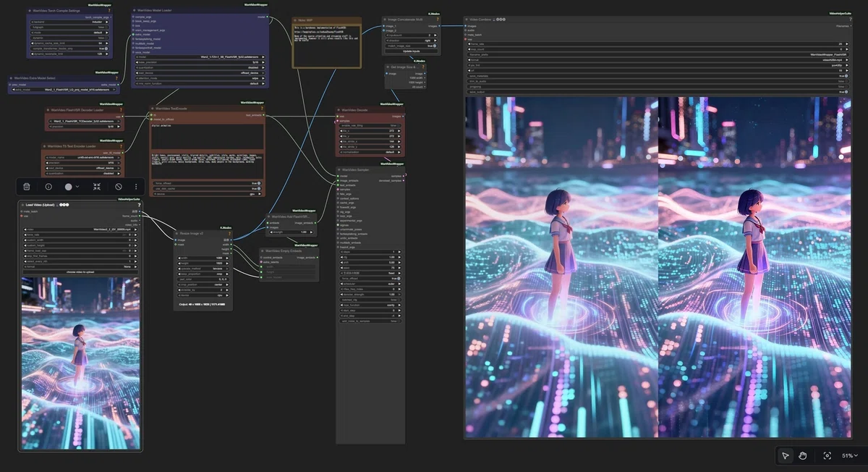Adjust strength value in WanVideo Add FlashVSR node
The width and height of the screenshot is (868, 472).
(x=292, y=232)
